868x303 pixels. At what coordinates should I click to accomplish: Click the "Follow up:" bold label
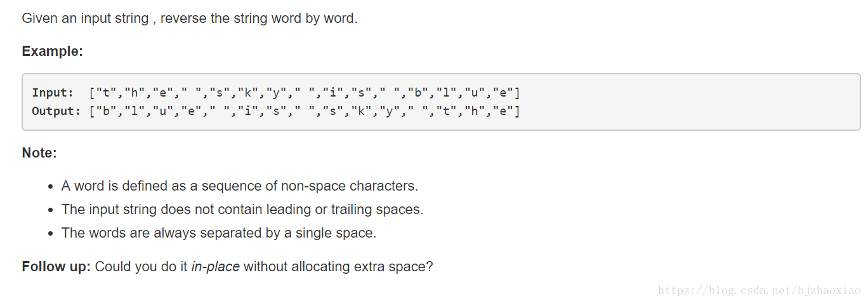[57, 266]
